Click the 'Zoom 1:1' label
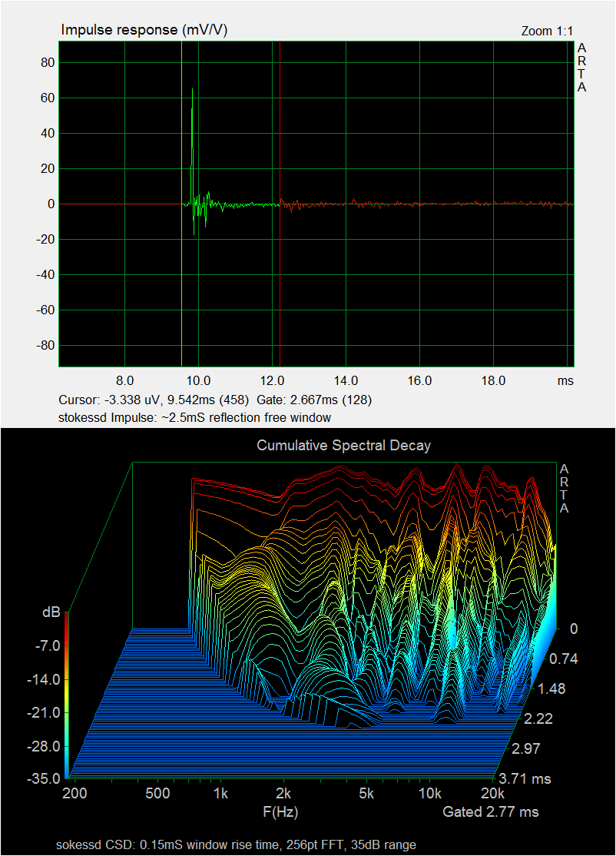 point(547,31)
